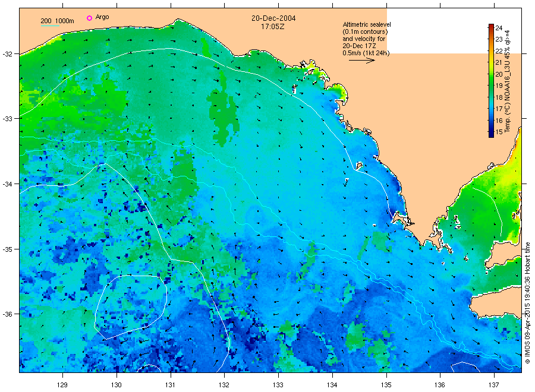Click the colorbar tick label 22
This screenshot has width=535, height=392.
(x=499, y=51)
